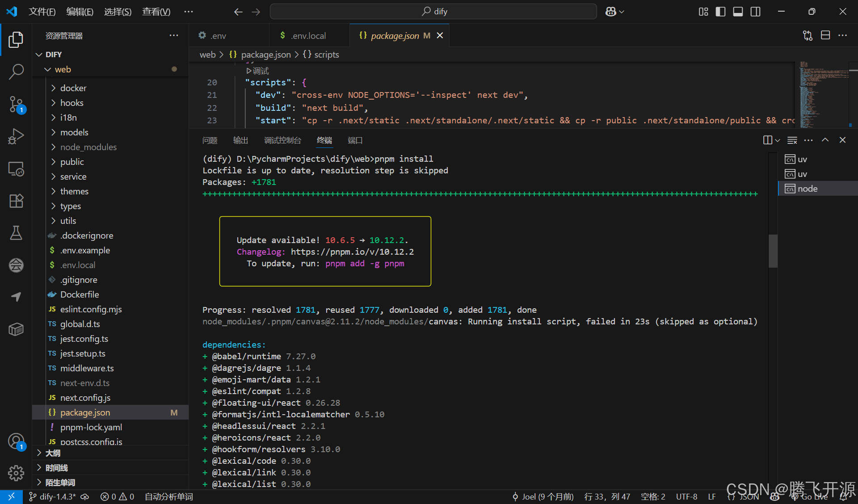Open Remote Explorer view
Screen dimensions: 858x504
(x=16, y=169)
